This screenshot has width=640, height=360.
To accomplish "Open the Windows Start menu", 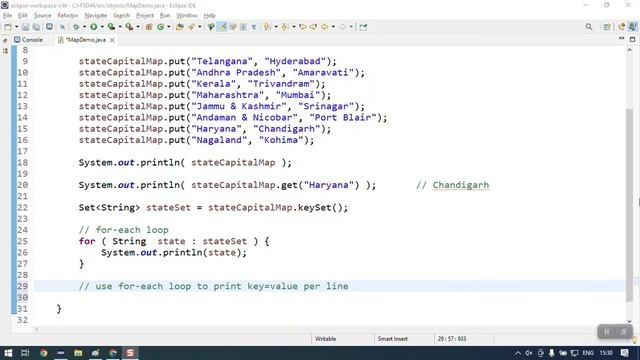I will [x=8, y=353].
